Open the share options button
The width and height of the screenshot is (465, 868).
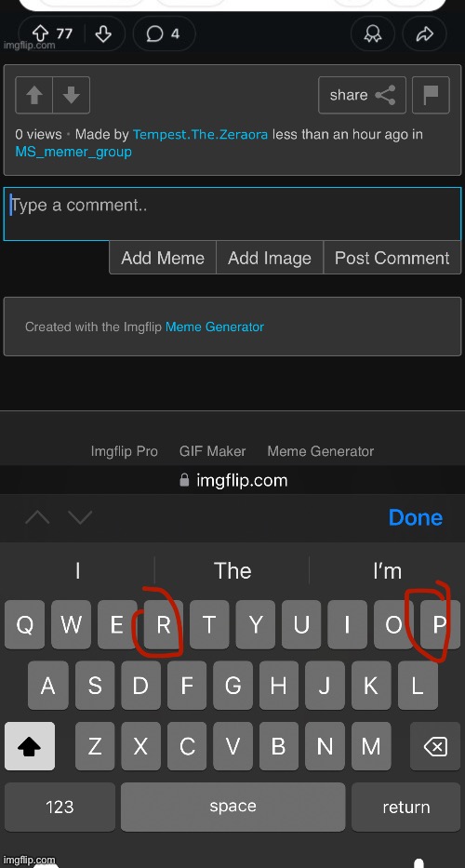pos(362,95)
